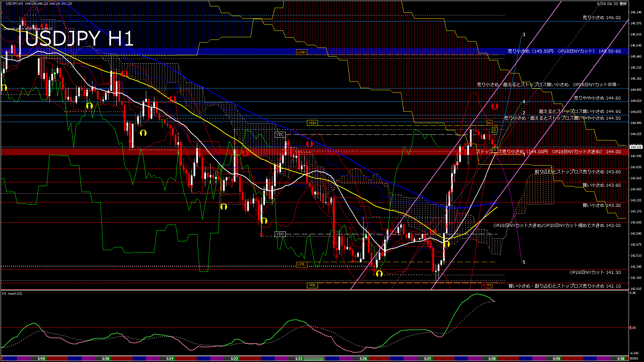
Task: Click the red circle signal above orange W box
Action: pyautogui.click(x=495, y=106)
